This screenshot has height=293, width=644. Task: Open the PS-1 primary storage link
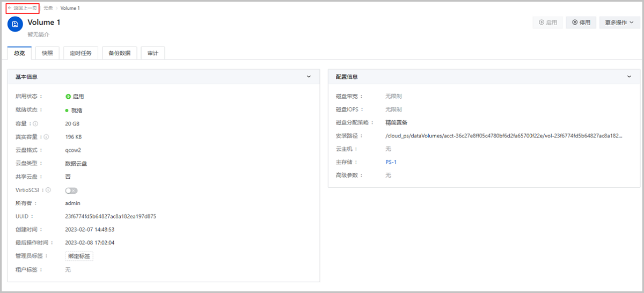(391, 162)
